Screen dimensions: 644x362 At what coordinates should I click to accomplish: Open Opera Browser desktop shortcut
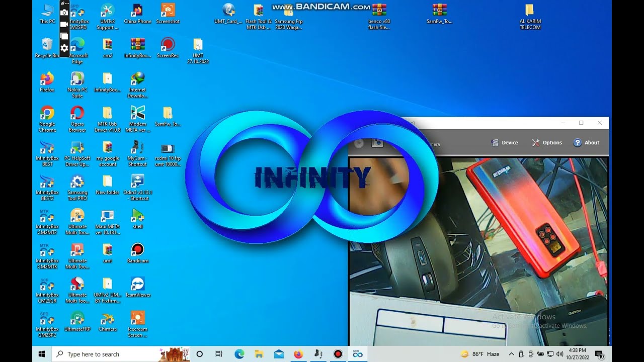point(77,120)
